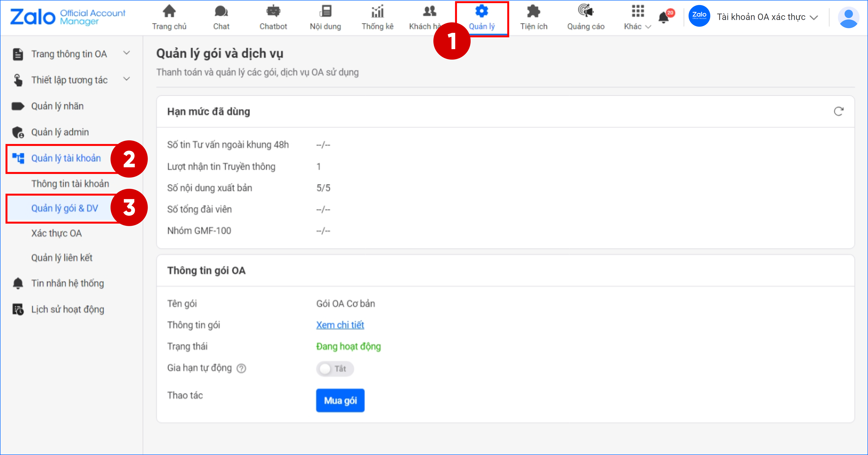
Task: Open the Quảng cáo megaphone icon
Action: pyautogui.click(x=586, y=10)
